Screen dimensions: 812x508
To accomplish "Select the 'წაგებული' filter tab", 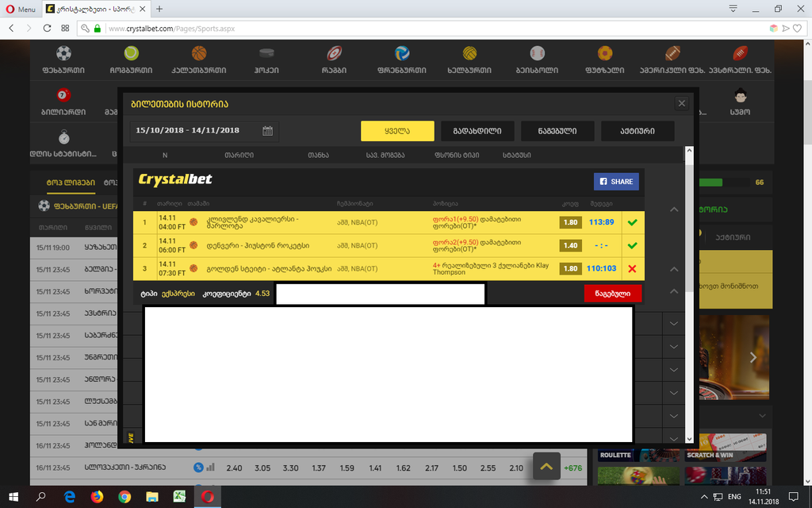I will click(557, 131).
